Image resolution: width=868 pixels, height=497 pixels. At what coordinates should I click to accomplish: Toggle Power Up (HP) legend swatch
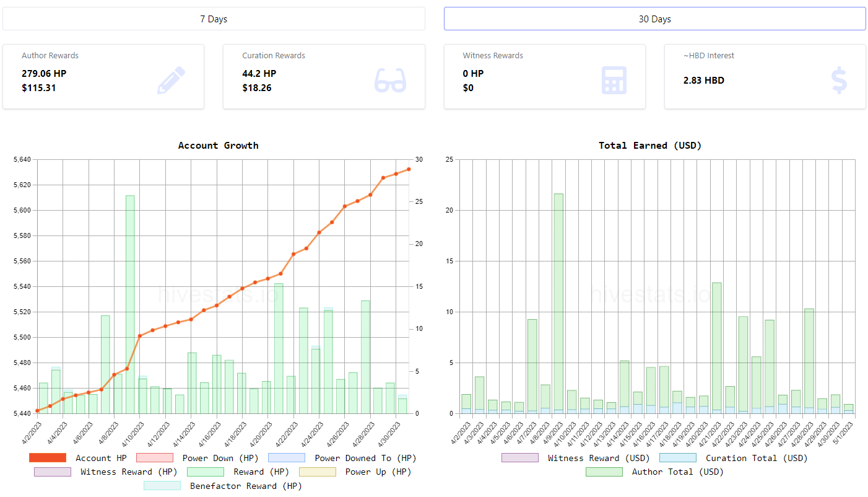318,472
